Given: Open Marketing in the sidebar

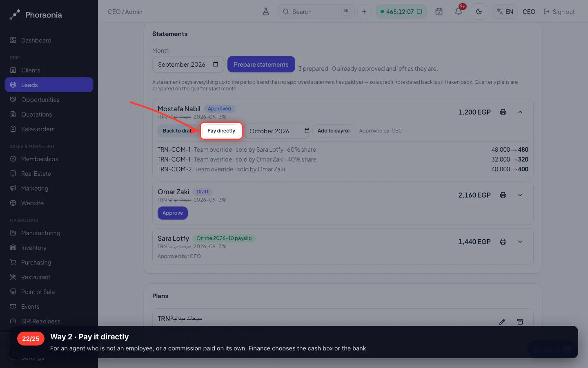Looking at the screenshot, I should [x=49, y=188].
